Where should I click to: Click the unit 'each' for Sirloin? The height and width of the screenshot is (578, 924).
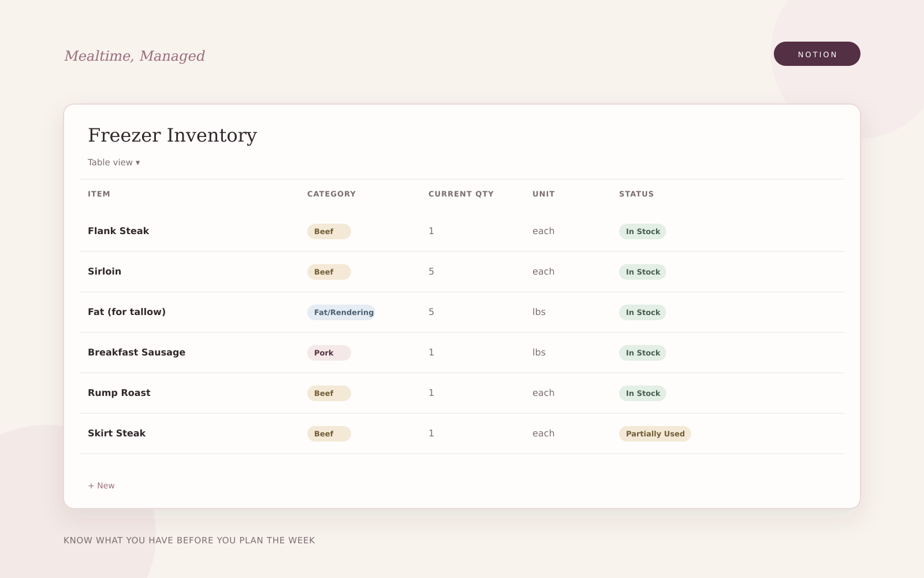[543, 271]
